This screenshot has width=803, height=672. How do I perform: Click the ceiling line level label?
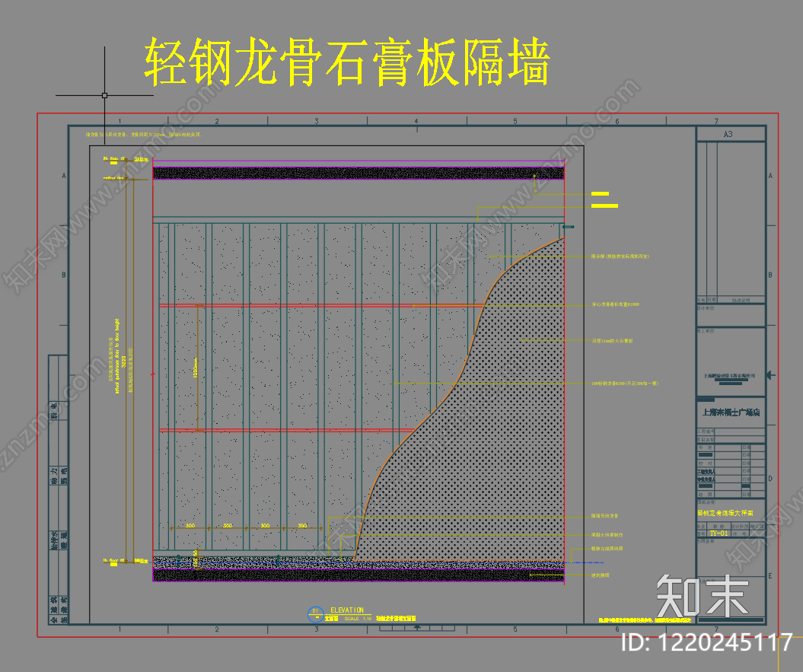tap(113, 178)
